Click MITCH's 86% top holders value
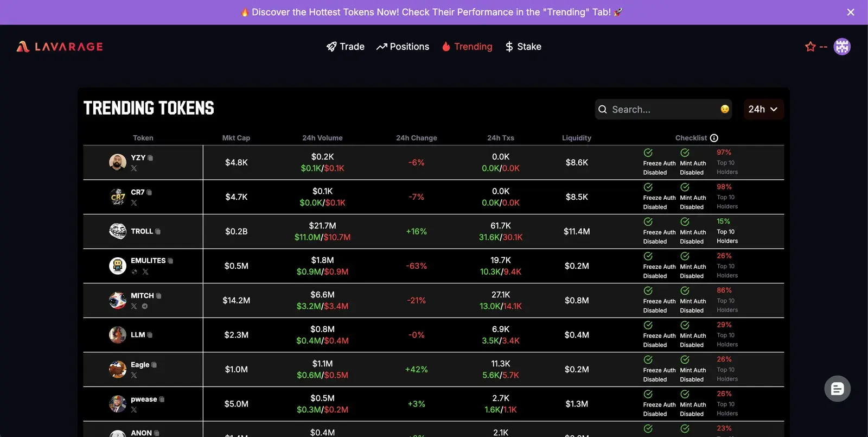Viewport: 868px width, 437px height. (724, 290)
